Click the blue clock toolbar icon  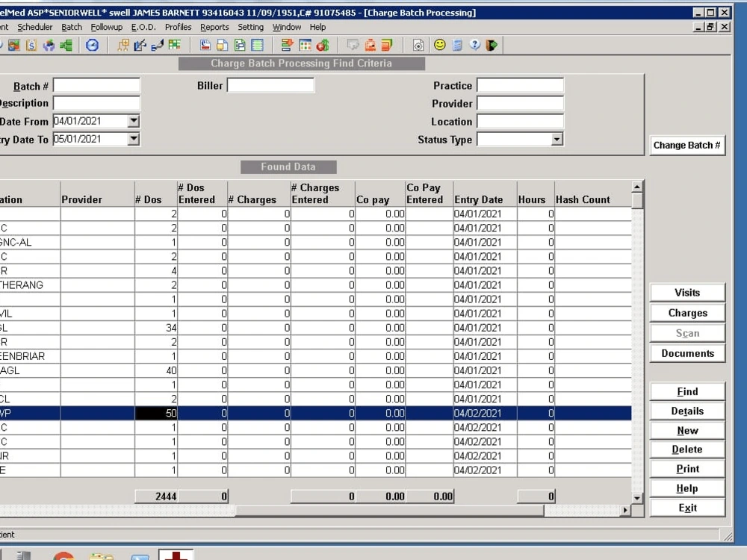click(x=93, y=46)
